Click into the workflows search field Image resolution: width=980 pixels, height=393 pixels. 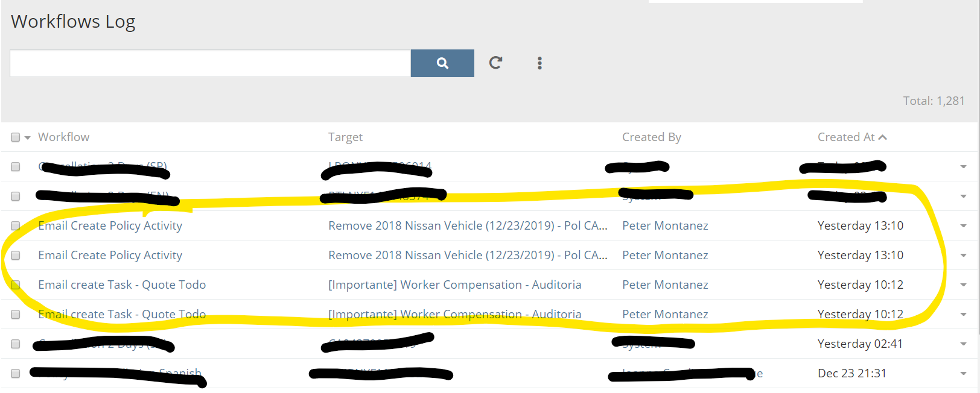pos(210,63)
